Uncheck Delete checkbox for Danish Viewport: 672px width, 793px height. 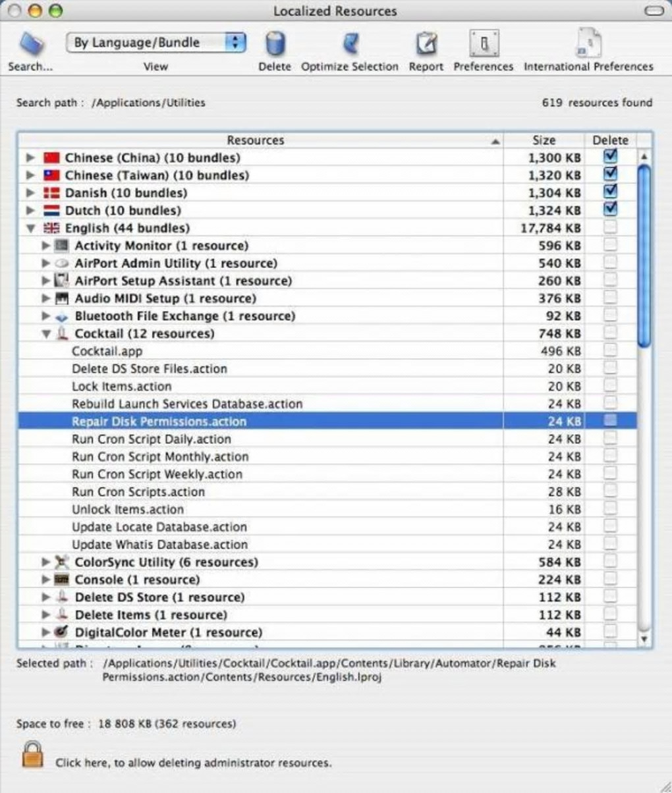coord(611,192)
